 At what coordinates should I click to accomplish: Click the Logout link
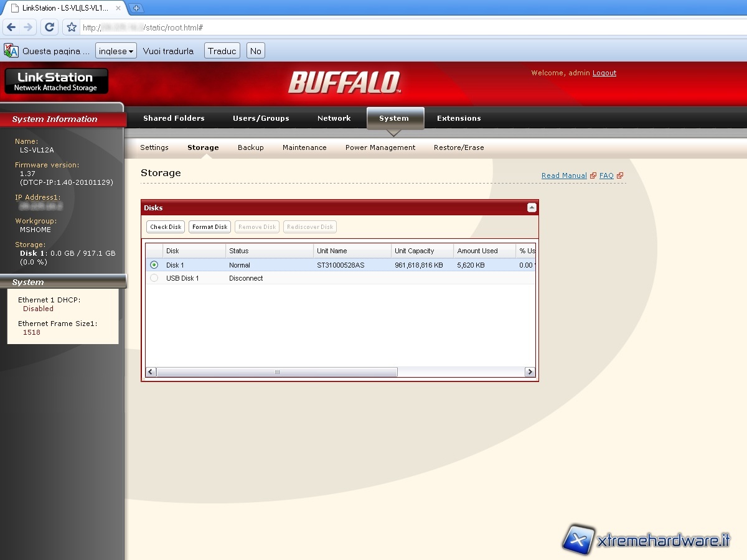604,73
